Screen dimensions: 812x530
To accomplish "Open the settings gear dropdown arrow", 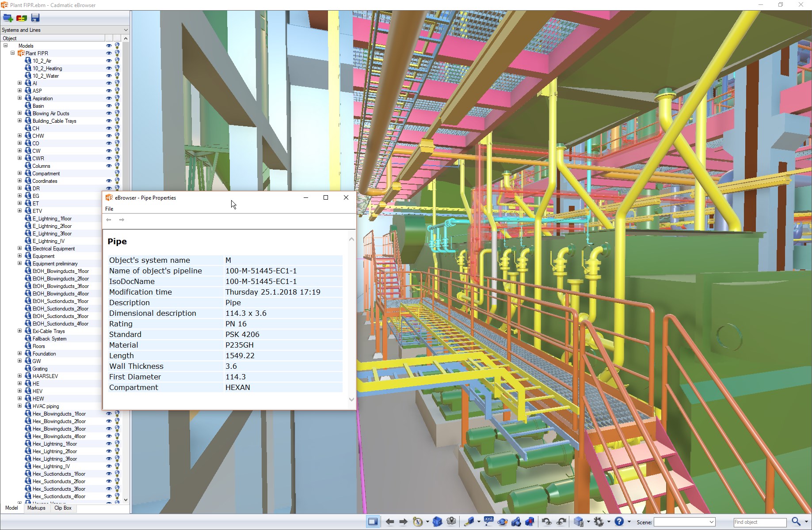I will point(609,522).
